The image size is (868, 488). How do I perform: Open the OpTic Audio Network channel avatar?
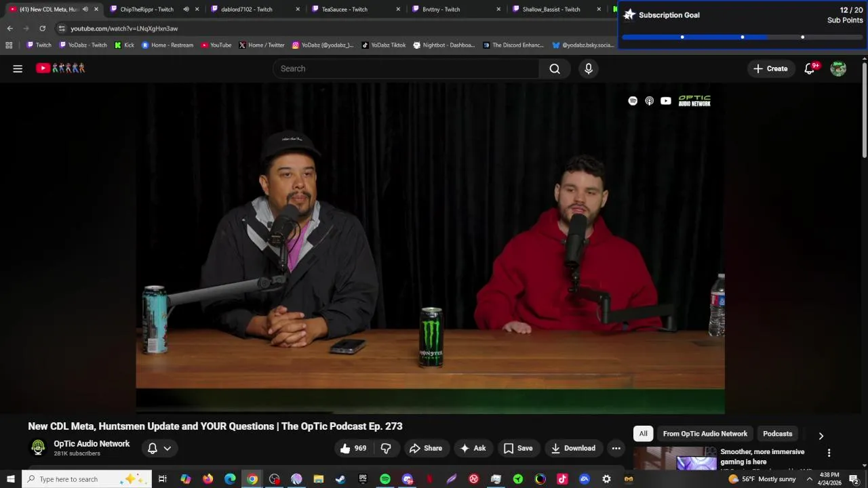coord(38,447)
